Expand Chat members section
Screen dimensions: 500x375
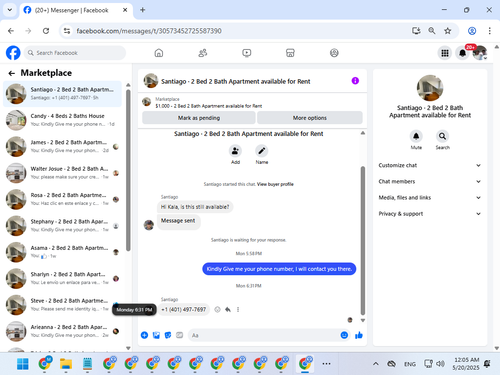pos(430,181)
